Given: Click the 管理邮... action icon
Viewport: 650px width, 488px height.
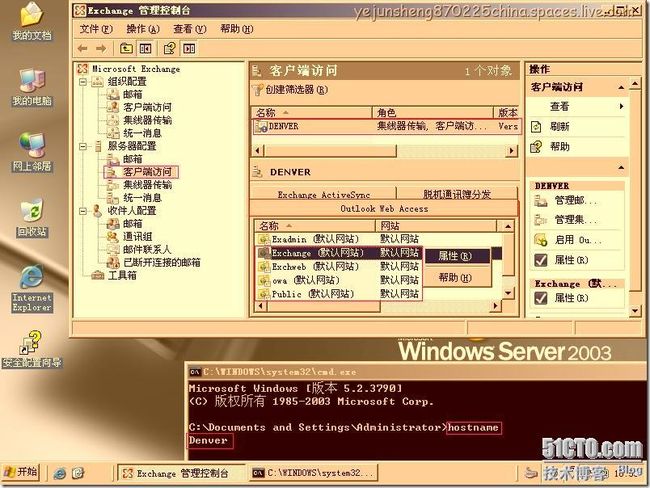Looking at the screenshot, I should coord(540,201).
